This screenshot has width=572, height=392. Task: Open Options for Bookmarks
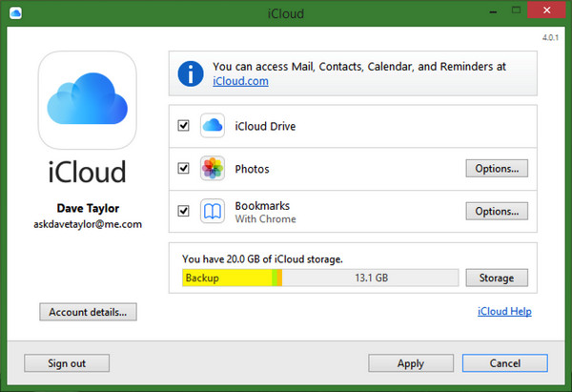coord(497,211)
